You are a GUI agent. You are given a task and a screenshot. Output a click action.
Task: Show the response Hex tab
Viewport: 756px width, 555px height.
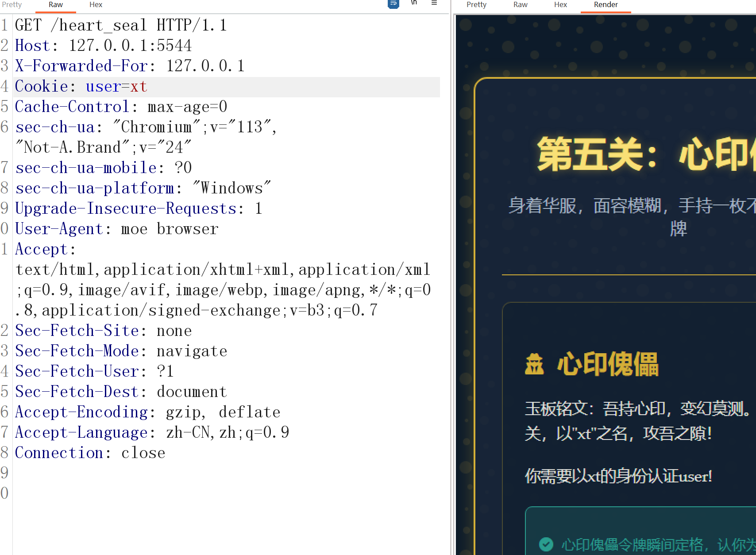click(560, 5)
